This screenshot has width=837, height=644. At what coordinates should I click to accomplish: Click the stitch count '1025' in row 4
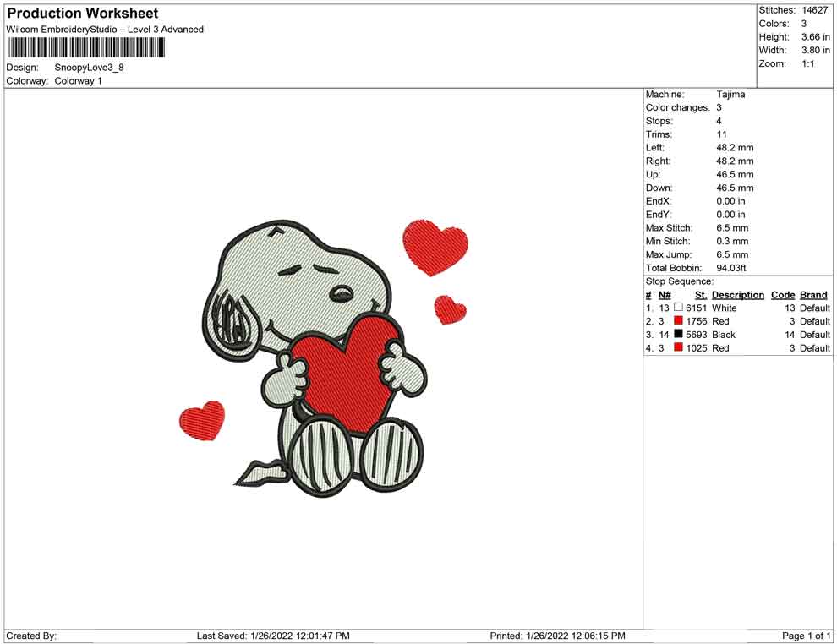pos(697,348)
